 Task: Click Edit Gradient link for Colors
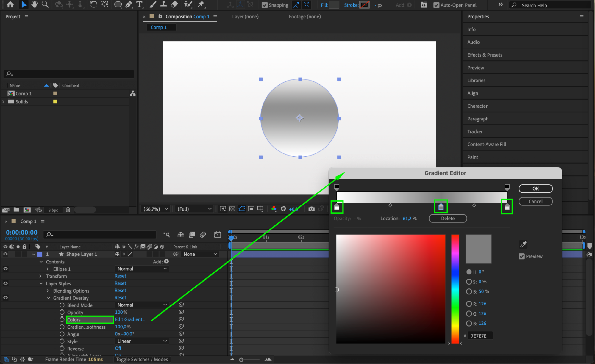(130, 319)
